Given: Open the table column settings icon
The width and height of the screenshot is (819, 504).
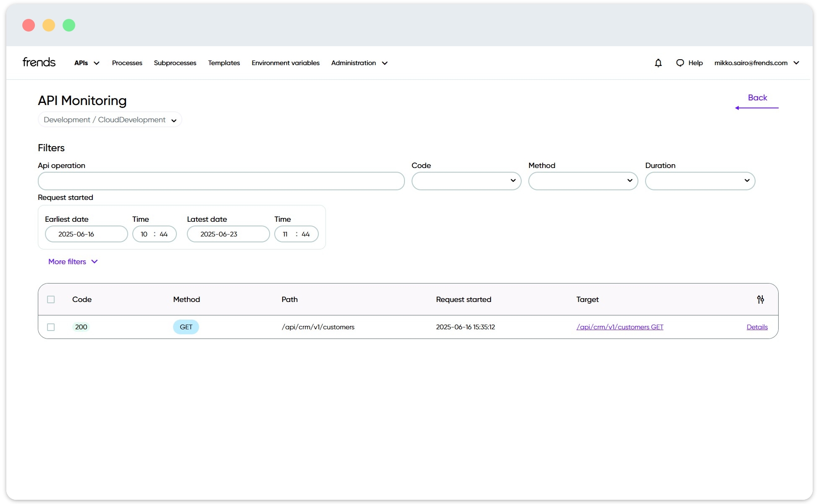Looking at the screenshot, I should pyautogui.click(x=760, y=299).
